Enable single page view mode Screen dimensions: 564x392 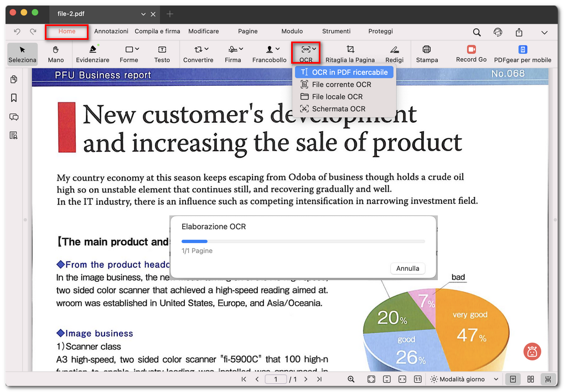pos(513,379)
